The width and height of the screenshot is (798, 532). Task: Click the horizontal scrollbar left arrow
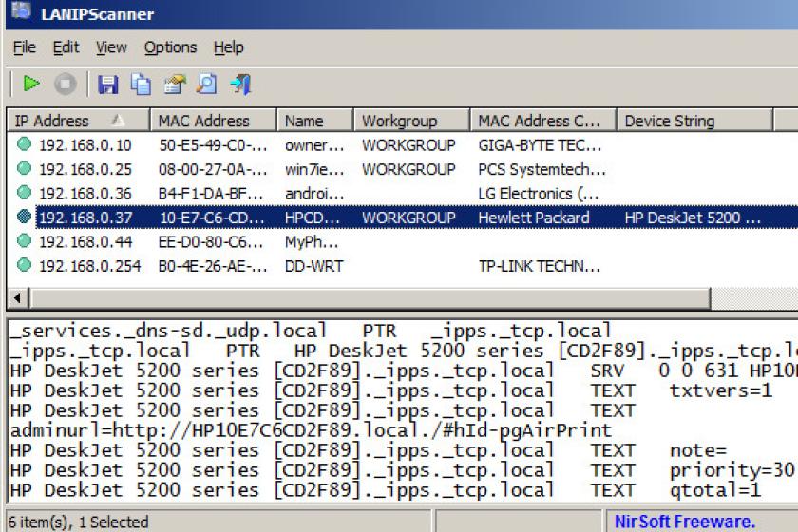point(18,297)
